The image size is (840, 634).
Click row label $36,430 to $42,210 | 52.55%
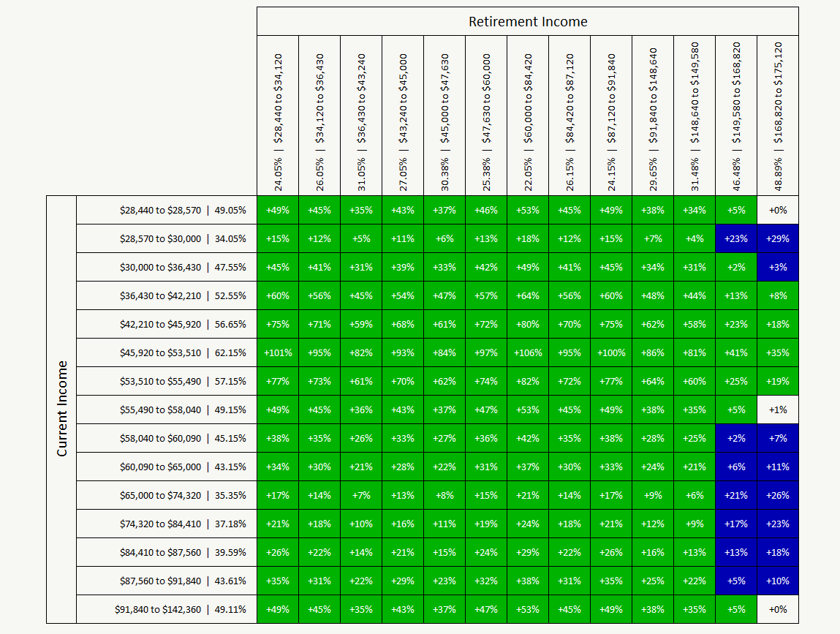[x=167, y=295]
